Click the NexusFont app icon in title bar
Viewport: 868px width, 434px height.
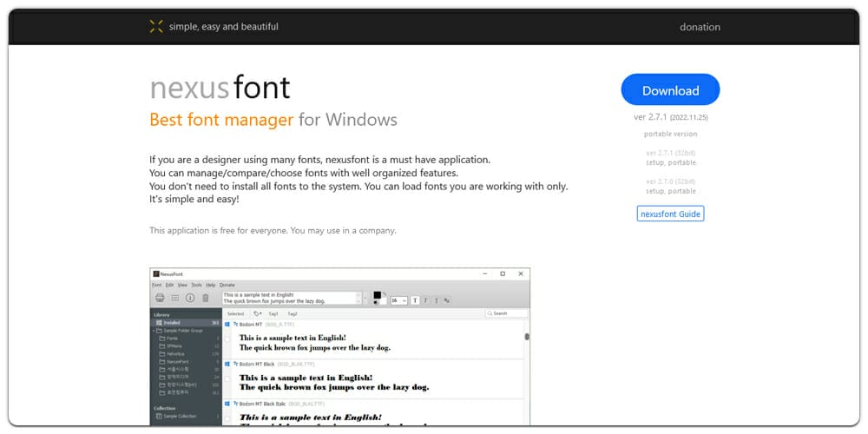coord(156,274)
